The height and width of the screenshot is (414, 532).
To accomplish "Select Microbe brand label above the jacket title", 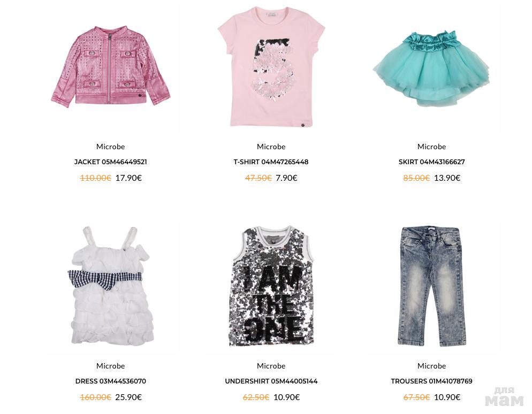I will (111, 147).
